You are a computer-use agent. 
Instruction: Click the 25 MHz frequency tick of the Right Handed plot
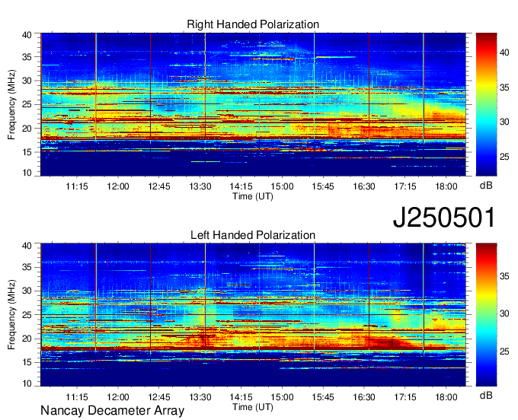[x=27, y=104]
